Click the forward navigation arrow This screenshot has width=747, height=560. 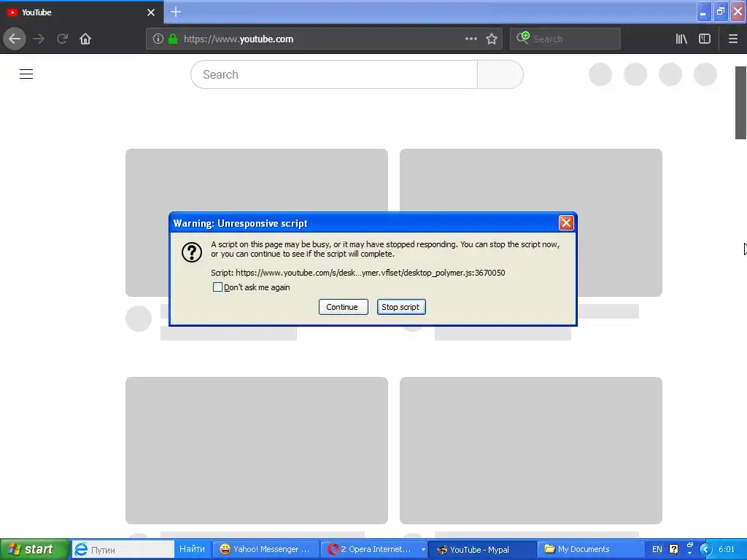tap(39, 39)
